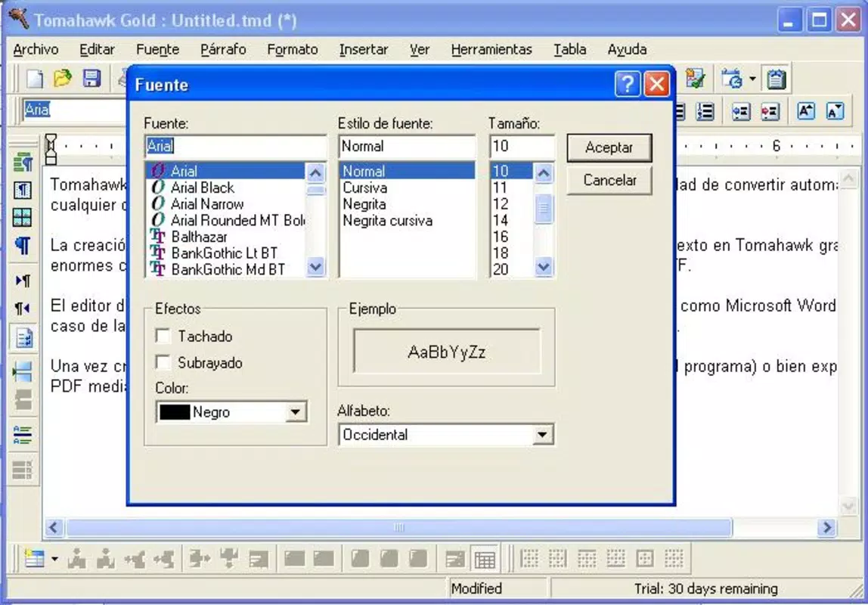
Task: Open the Párrafo menu
Action: 223,49
